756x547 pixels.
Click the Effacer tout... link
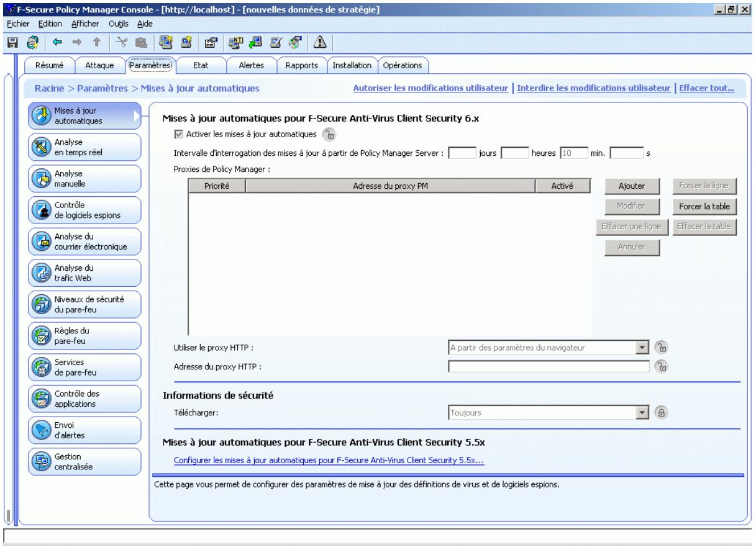[x=707, y=88]
